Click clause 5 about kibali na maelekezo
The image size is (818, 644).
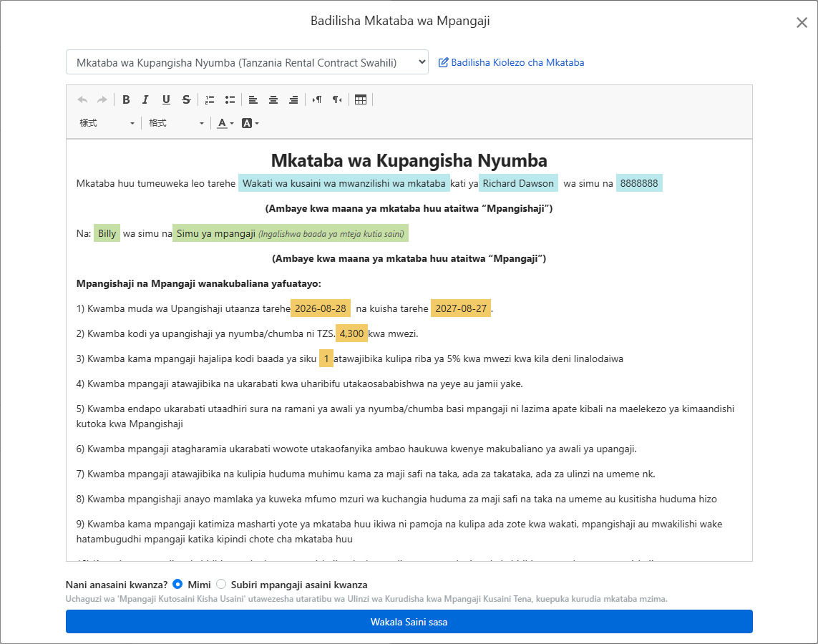(x=405, y=416)
